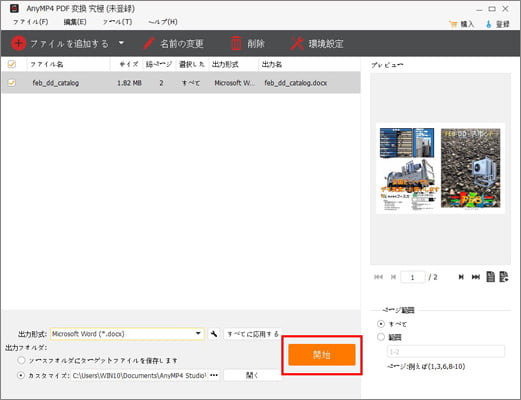Open Preferences via the crossed tools icon
This screenshot has width=521, height=400.
pos(297,43)
